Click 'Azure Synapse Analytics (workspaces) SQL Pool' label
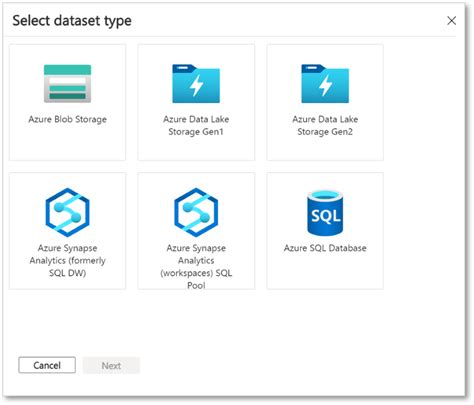This screenshot has height=405, width=474. tap(196, 266)
